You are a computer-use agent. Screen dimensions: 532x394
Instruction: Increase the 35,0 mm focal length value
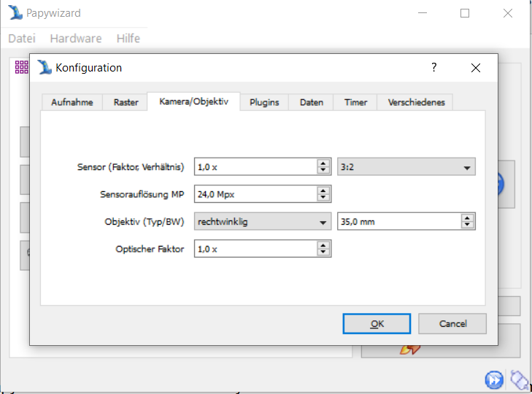pyautogui.click(x=467, y=217)
